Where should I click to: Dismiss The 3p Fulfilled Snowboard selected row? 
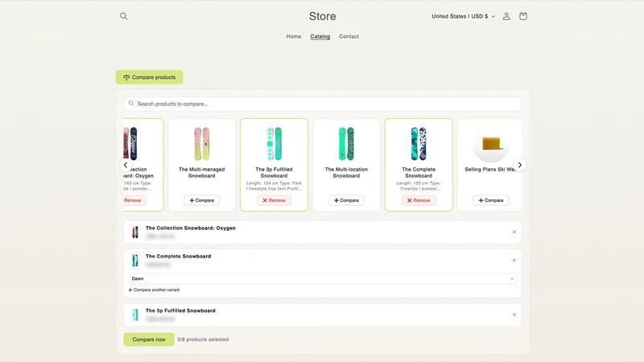[514, 315]
